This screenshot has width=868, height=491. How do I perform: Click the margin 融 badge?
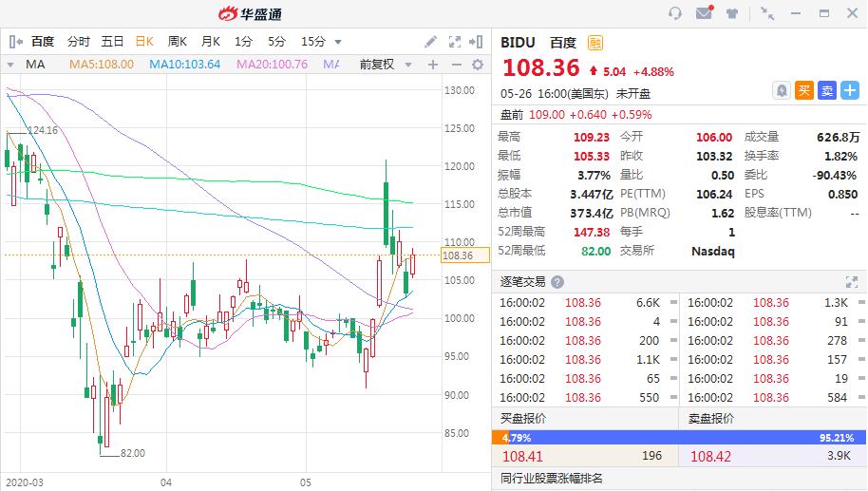coord(595,43)
